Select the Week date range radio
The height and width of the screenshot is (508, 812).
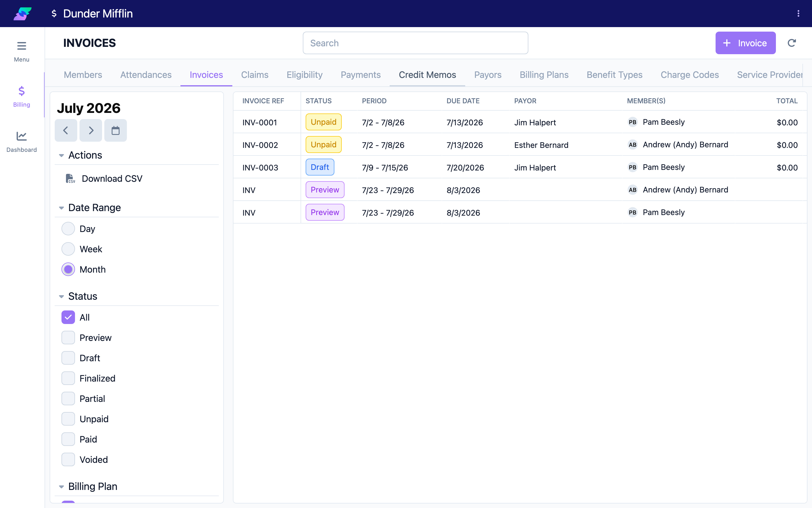[x=68, y=249]
